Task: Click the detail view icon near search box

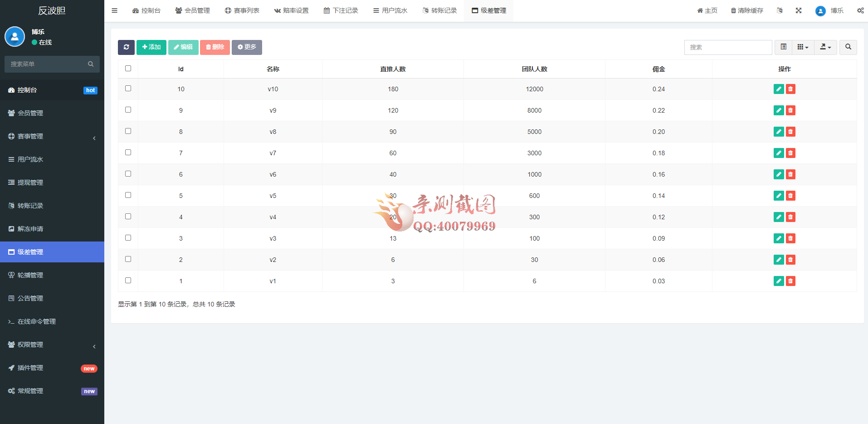Action: coord(783,47)
